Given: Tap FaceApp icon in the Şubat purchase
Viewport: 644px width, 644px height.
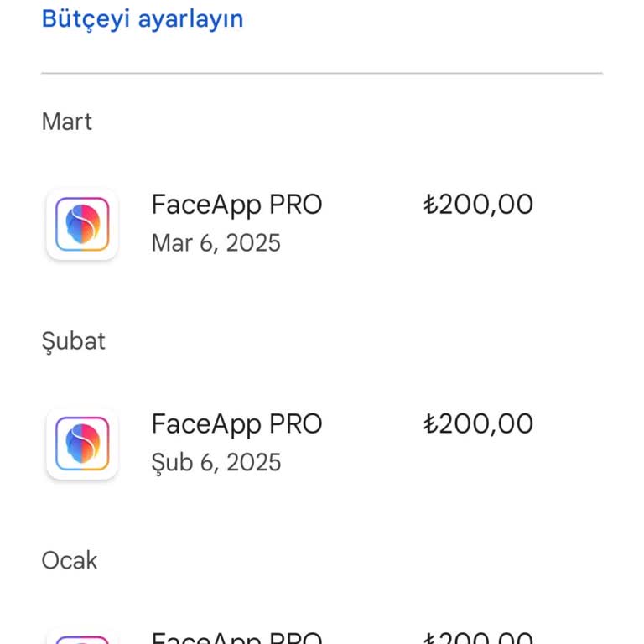Looking at the screenshot, I should 82,444.
